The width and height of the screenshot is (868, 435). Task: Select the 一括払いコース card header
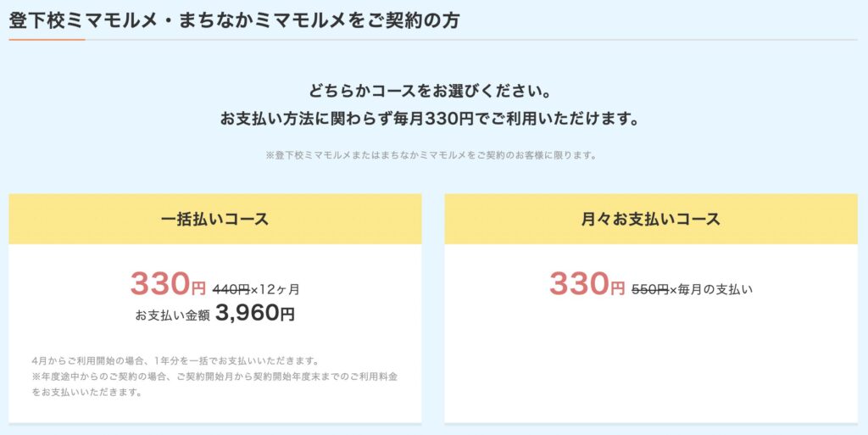click(x=214, y=219)
